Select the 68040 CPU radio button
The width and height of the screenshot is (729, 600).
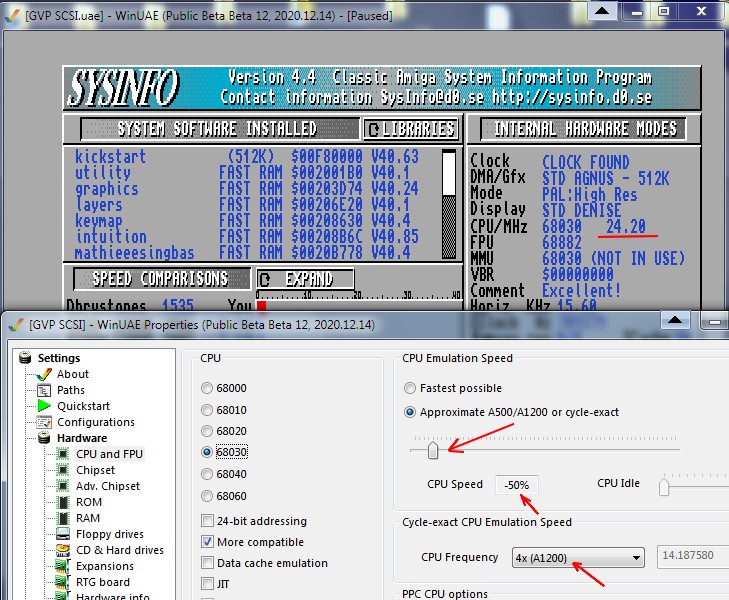coord(207,474)
